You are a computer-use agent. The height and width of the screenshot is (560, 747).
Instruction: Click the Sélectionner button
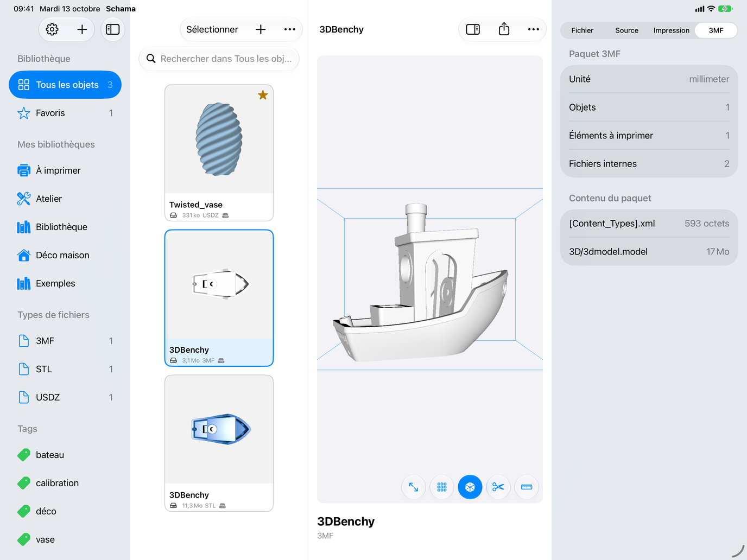click(x=212, y=29)
